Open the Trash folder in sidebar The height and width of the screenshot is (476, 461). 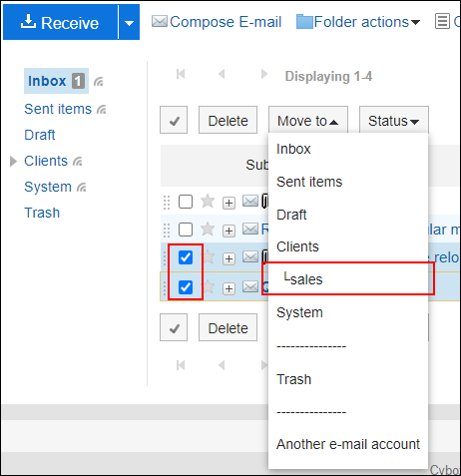point(42,213)
